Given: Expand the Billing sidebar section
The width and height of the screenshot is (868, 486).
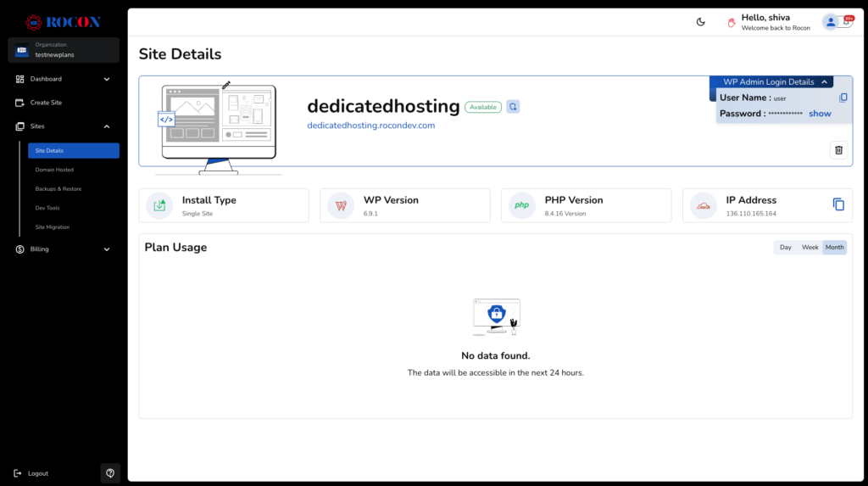Looking at the screenshot, I should pos(107,249).
